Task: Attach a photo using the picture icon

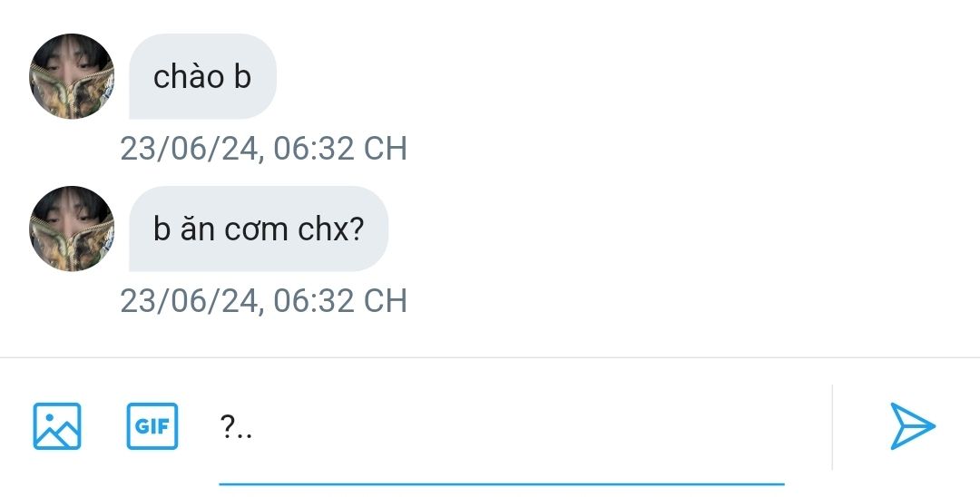Action: pyautogui.click(x=57, y=426)
